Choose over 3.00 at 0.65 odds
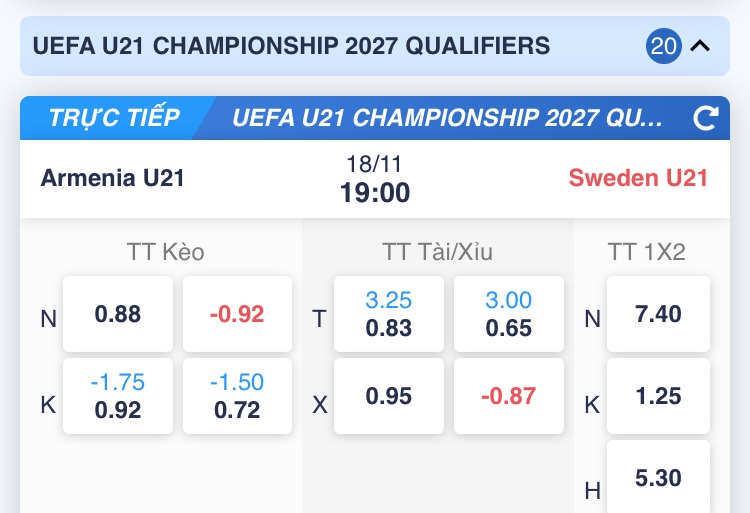The height and width of the screenshot is (513, 750). tap(508, 314)
